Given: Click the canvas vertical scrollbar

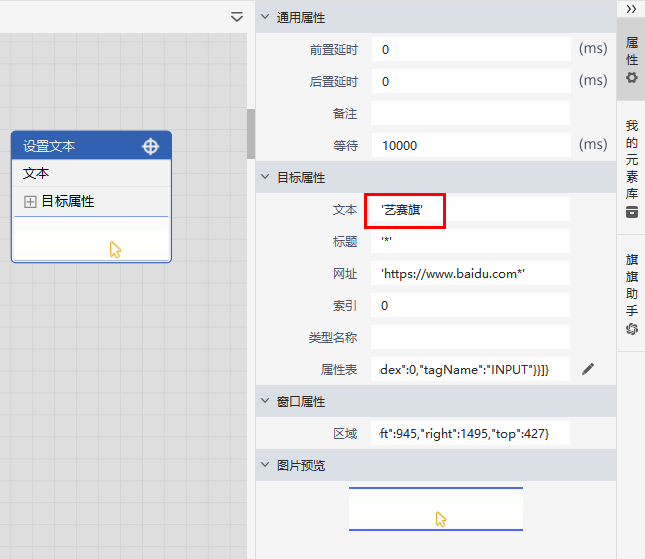Looking at the screenshot, I should point(251,135).
